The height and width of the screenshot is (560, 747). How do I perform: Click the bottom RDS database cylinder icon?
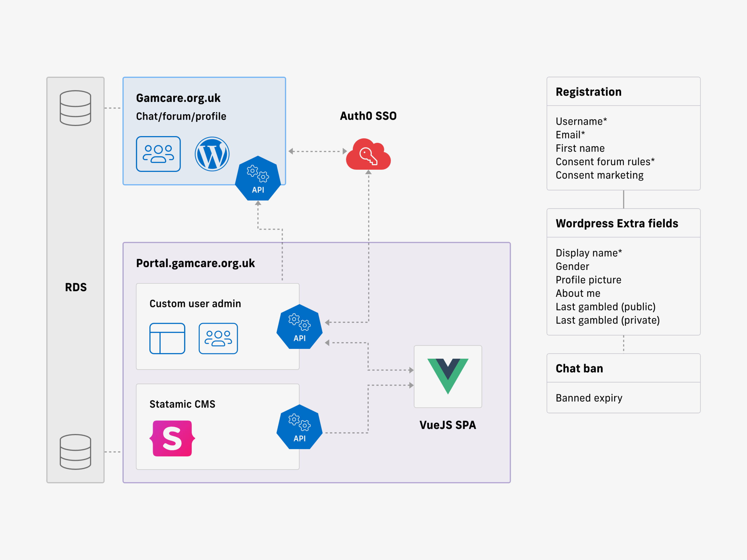pos(75,452)
